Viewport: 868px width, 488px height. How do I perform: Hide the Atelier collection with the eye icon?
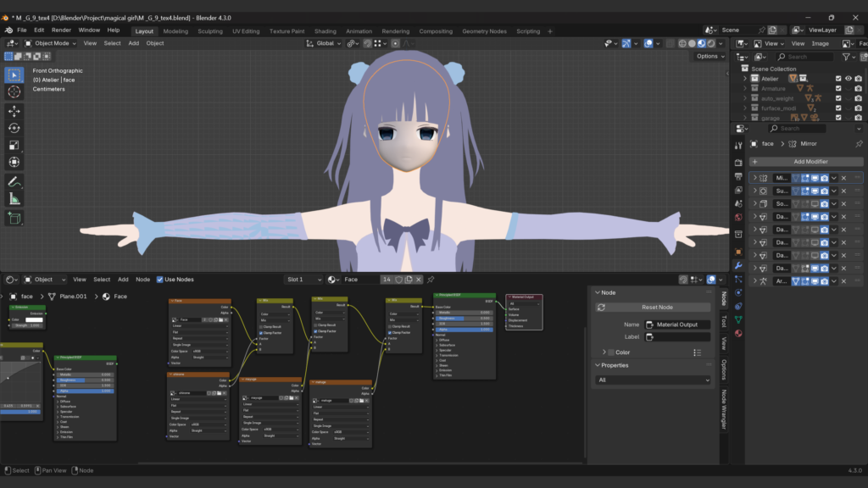[x=848, y=79]
